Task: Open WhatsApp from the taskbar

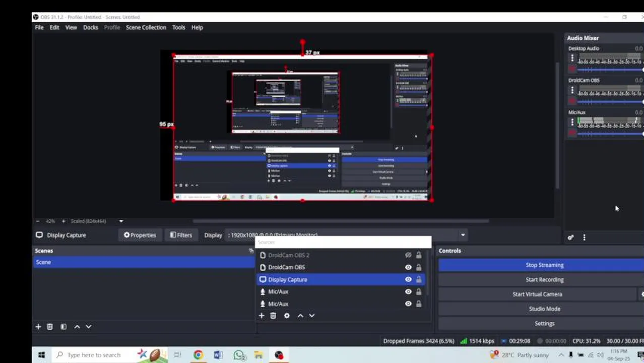Action: (239, 355)
